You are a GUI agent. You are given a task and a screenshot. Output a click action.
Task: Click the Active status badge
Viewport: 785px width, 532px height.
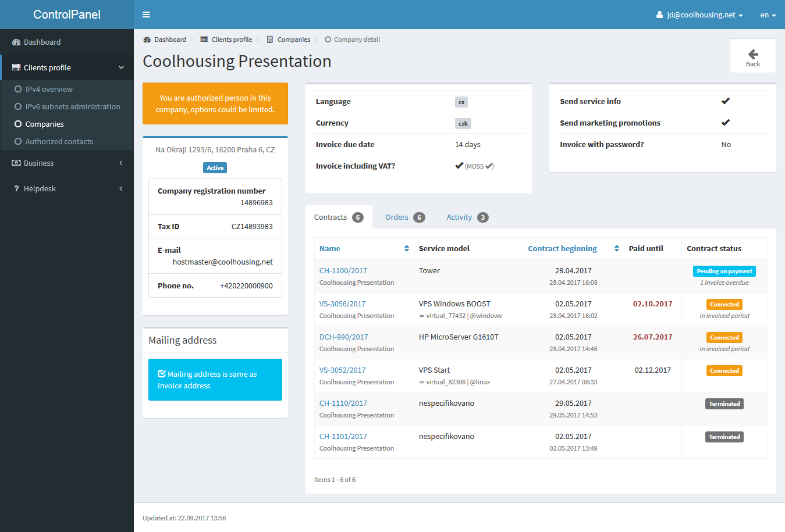point(215,168)
